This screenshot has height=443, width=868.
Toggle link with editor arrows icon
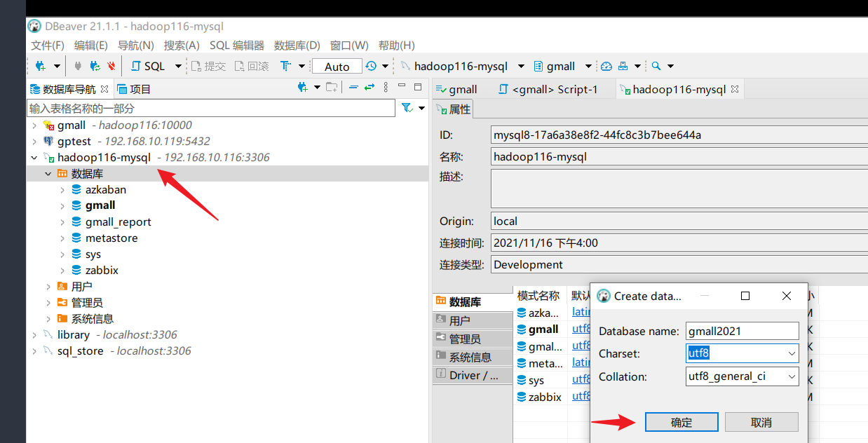[x=369, y=88]
